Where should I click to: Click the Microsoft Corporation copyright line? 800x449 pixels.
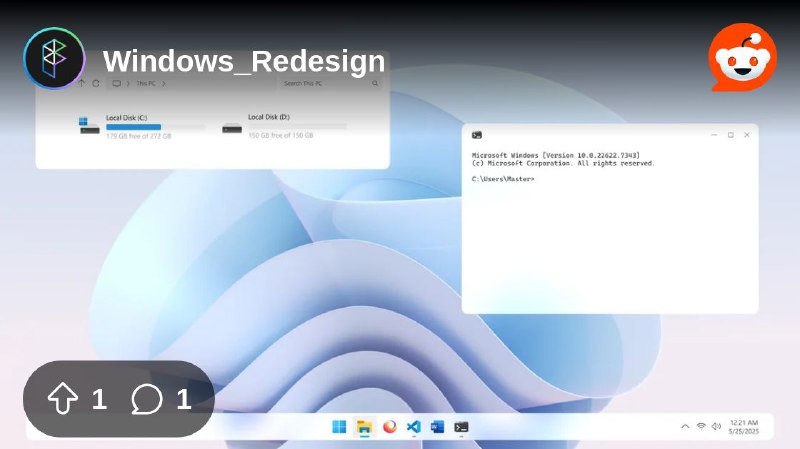coord(563,163)
